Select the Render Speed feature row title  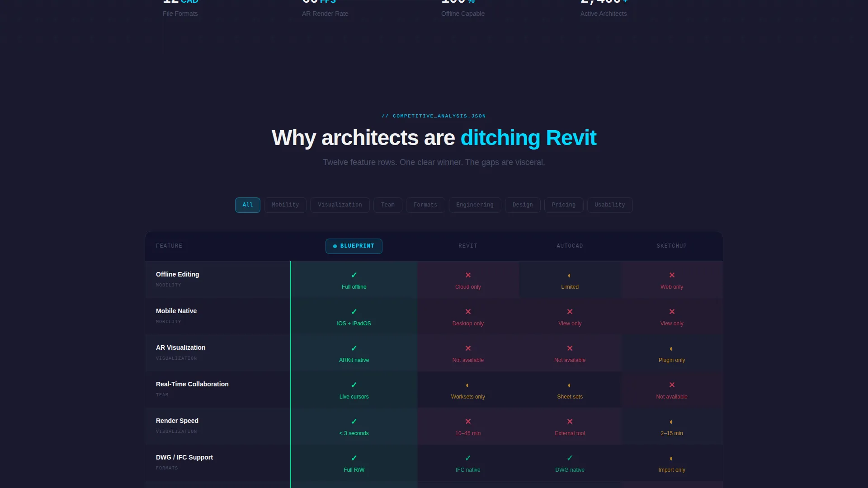pos(177,421)
